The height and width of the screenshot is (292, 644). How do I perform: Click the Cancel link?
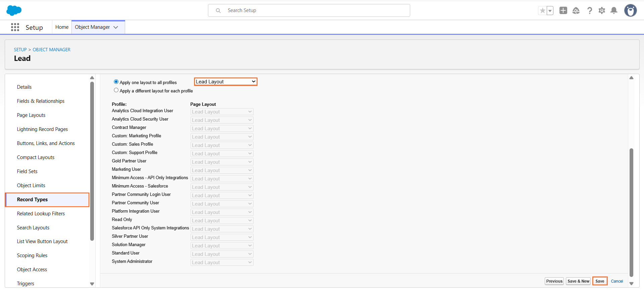click(x=617, y=281)
